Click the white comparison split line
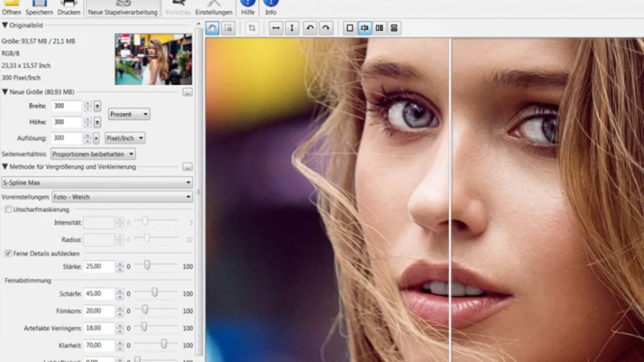Viewport: 644px width, 362px height. [450, 200]
